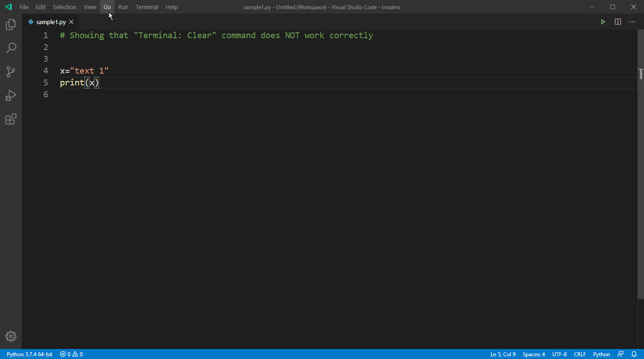
Task: Select the sample1.py editor tab
Action: coord(50,22)
